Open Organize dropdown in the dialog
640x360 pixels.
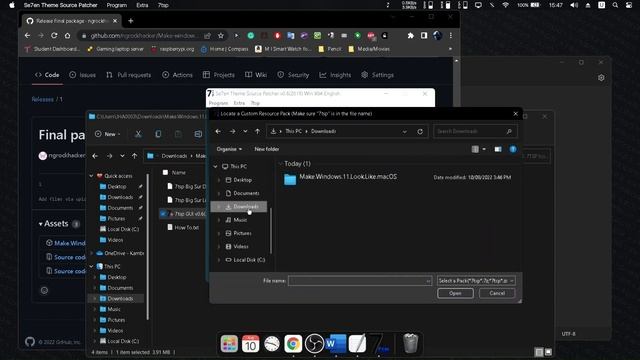(x=229, y=149)
